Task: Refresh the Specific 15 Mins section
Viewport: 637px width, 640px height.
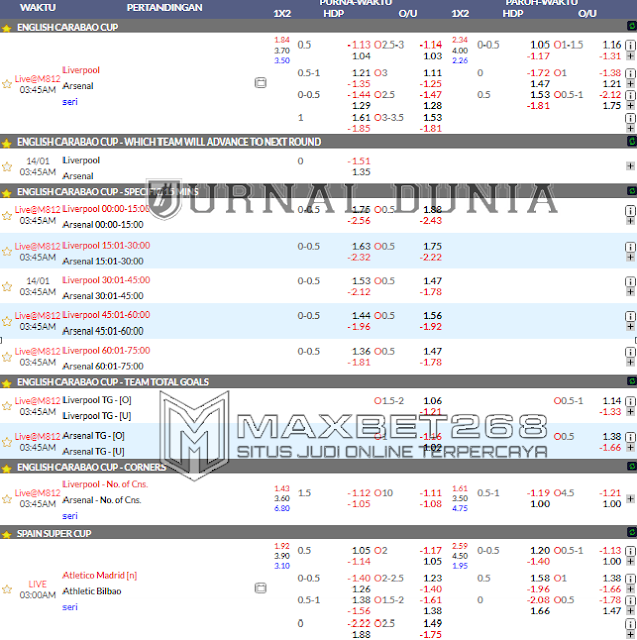Action: (632, 191)
